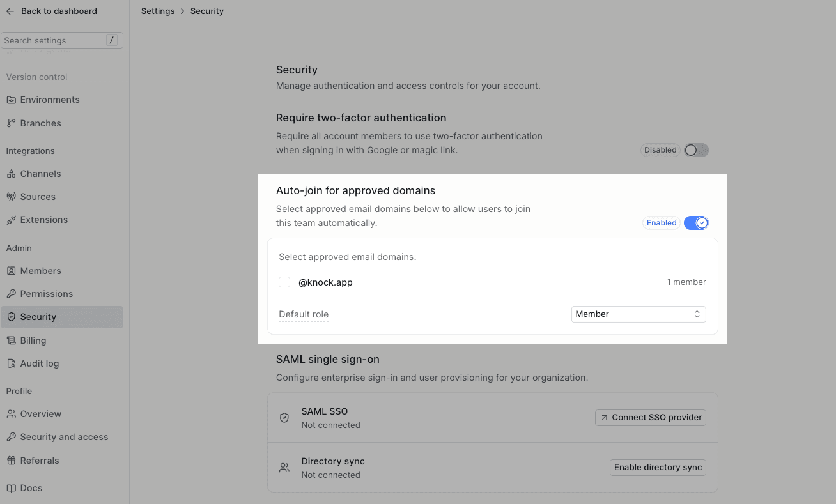The image size is (836, 504).
Task: Open the Default role Member dropdown
Action: pyautogui.click(x=639, y=314)
